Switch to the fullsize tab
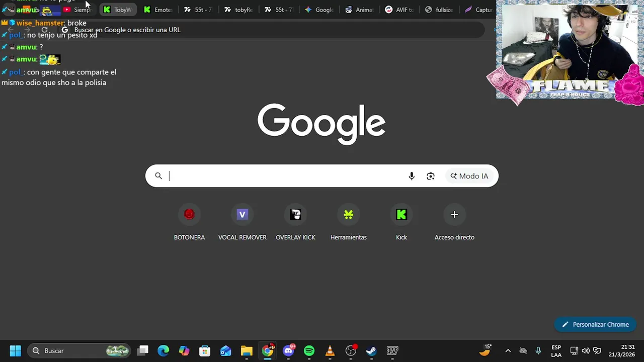The height and width of the screenshot is (362, 644). pyautogui.click(x=440, y=10)
